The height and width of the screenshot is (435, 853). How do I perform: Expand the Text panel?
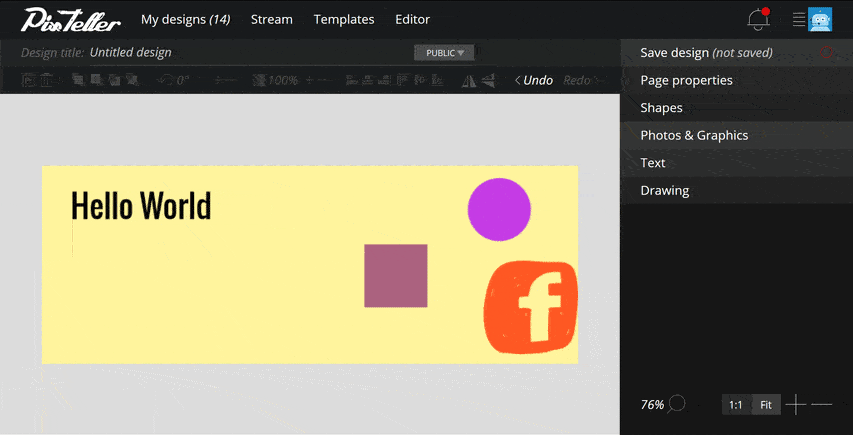(x=737, y=163)
